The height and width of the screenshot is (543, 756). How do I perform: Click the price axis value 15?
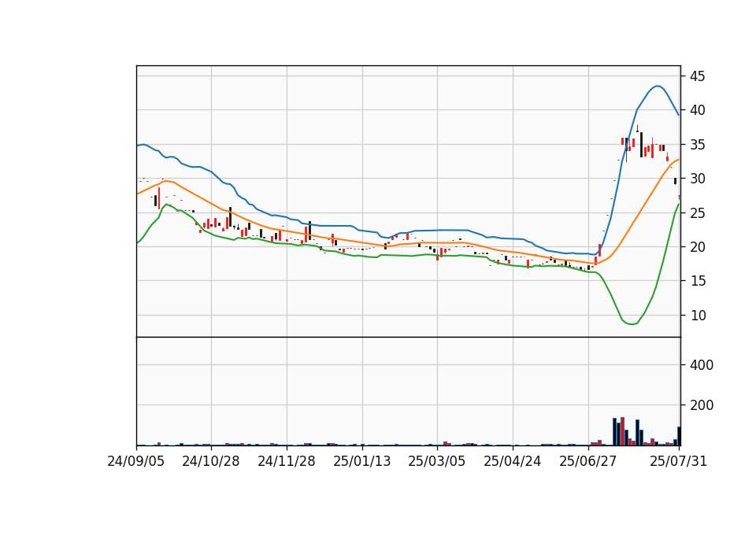[x=697, y=281]
